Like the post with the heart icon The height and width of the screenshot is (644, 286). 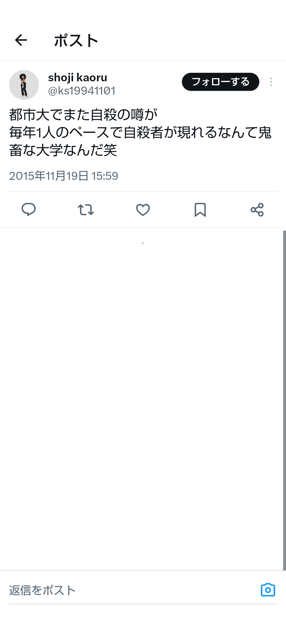tap(143, 210)
